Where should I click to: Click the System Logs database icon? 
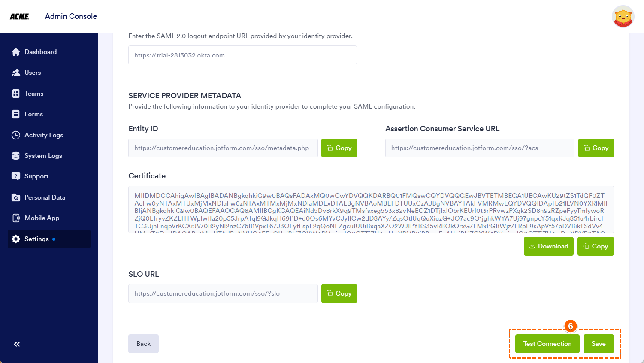click(x=16, y=156)
